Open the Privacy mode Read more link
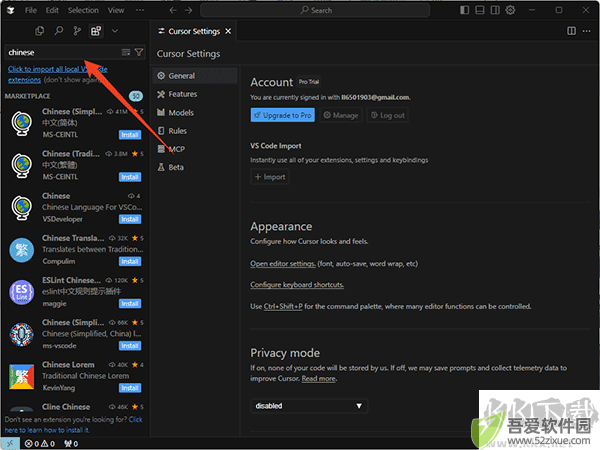600x450 pixels. (x=319, y=379)
